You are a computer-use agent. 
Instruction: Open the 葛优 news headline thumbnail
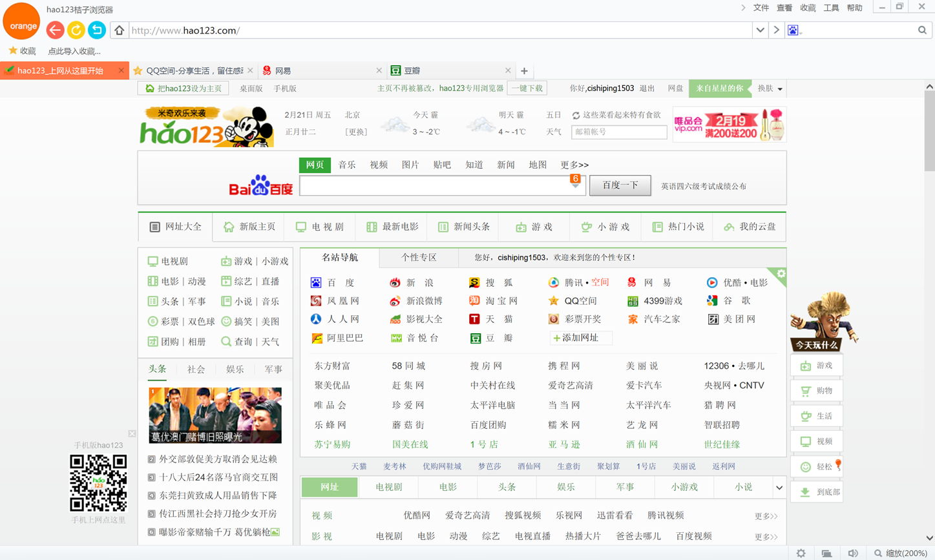(x=215, y=415)
